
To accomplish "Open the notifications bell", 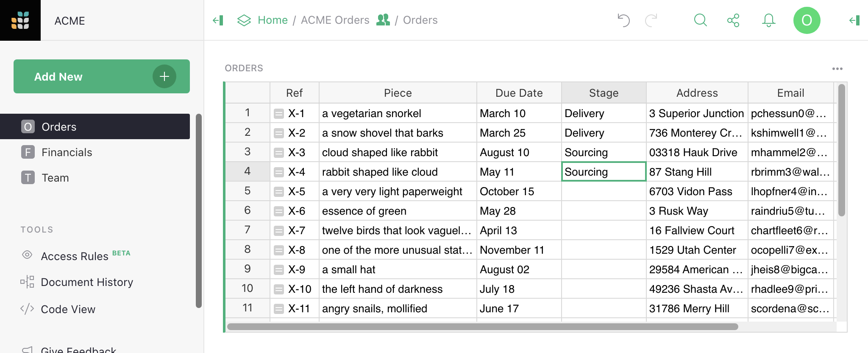I will click(768, 20).
